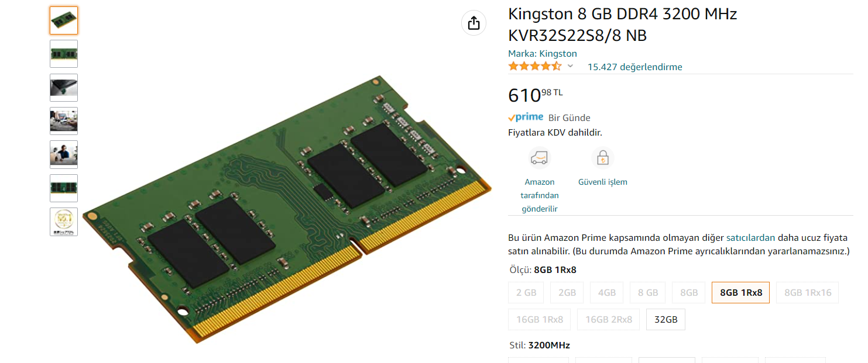Open the 15.427 değerlendirme reviews link
The image size is (868, 363).
[634, 67]
